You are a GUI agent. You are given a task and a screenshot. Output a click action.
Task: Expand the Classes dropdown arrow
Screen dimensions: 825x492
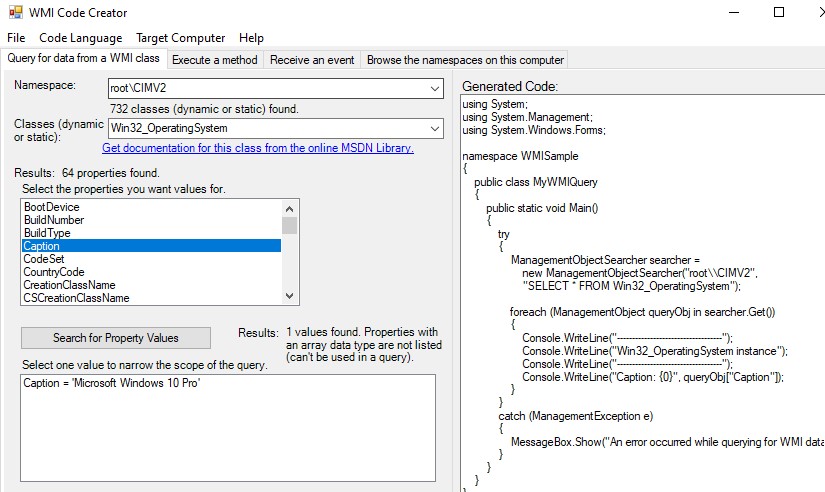click(x=435, y=128)
